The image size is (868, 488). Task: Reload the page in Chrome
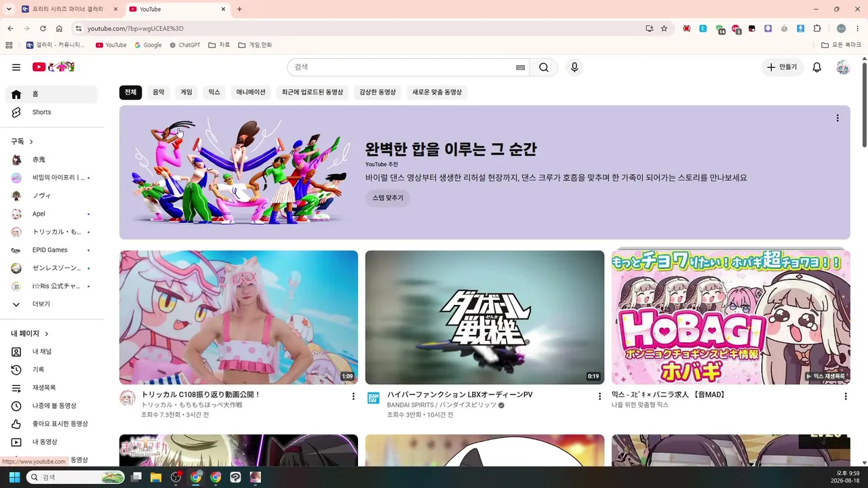tap(43, 28)
